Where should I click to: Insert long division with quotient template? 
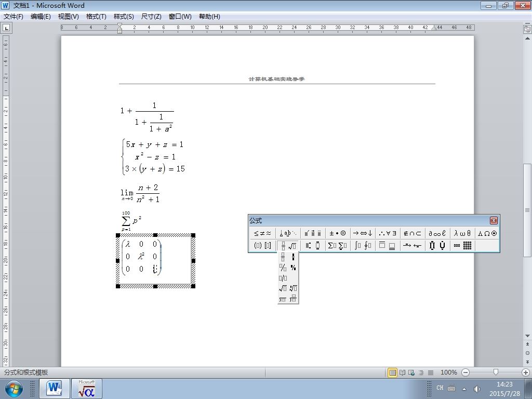pos(293,299)
